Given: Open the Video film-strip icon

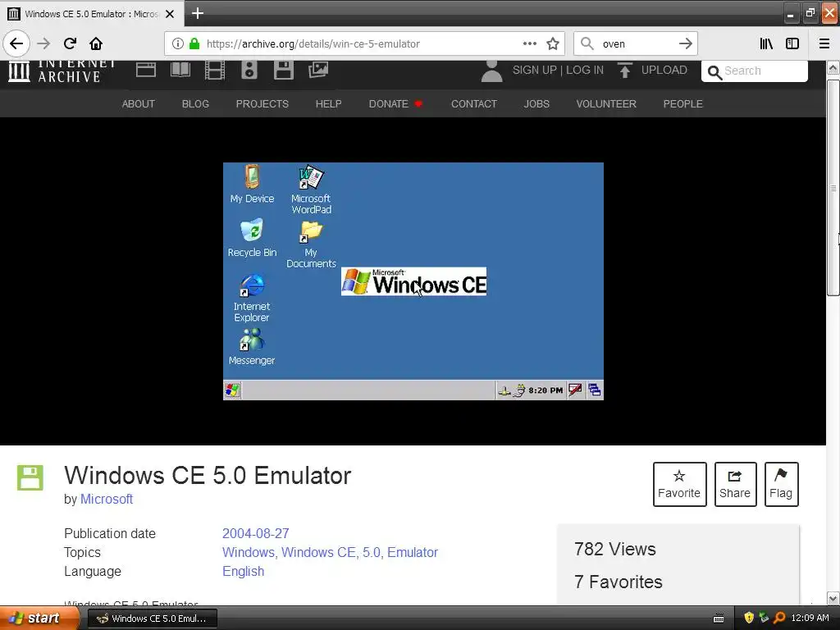Looking at the screenshot, I should point(215,71).
